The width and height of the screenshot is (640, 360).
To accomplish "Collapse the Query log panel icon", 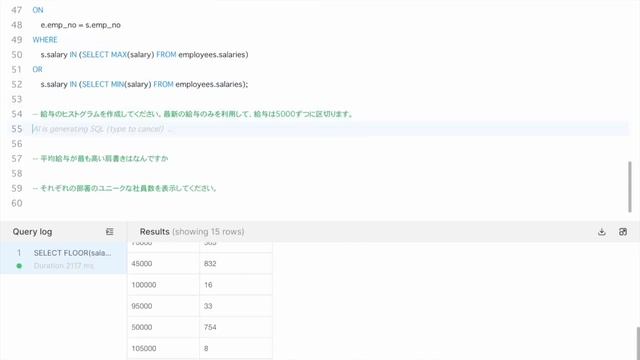I will tap(109, 232).
